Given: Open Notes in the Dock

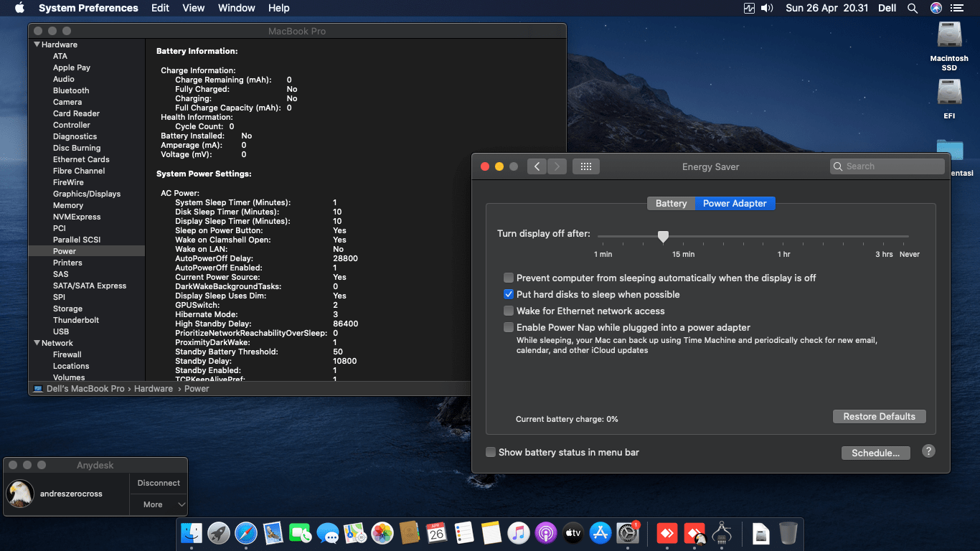Looking at the screenshot, I should (x=491, y=532).
